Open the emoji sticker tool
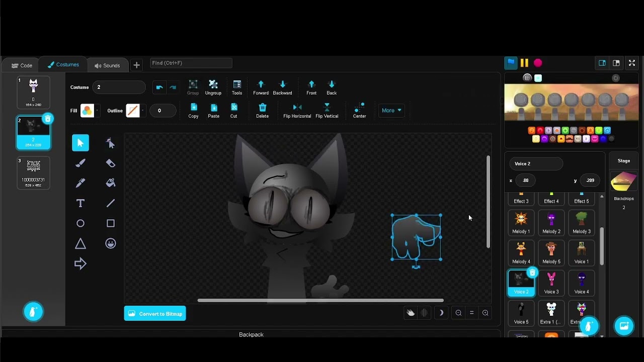 [111, 244]
